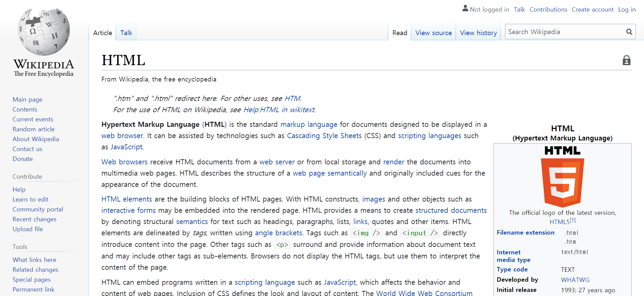Screen dimensions: 644x296
Task: Open Cascading Style Sheets article
Action: [x=324, y=136]
